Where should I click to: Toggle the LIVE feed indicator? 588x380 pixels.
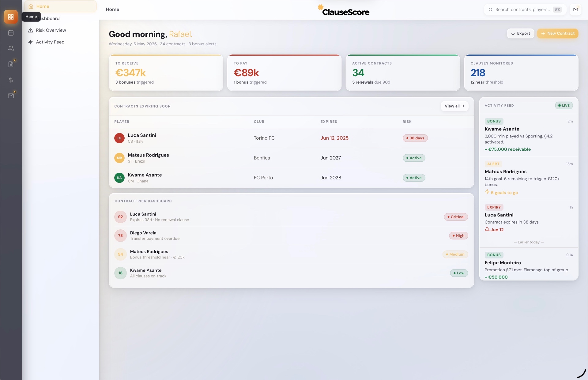point(564,106)
